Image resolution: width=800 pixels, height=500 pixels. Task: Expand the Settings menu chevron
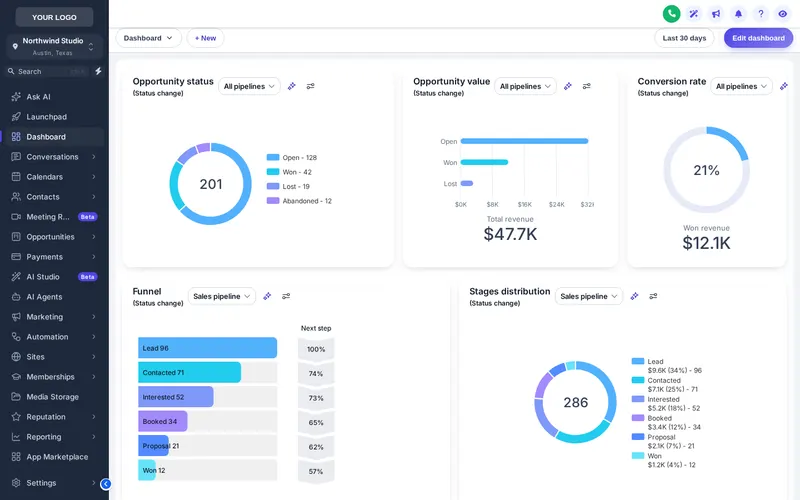pos(94,483)
